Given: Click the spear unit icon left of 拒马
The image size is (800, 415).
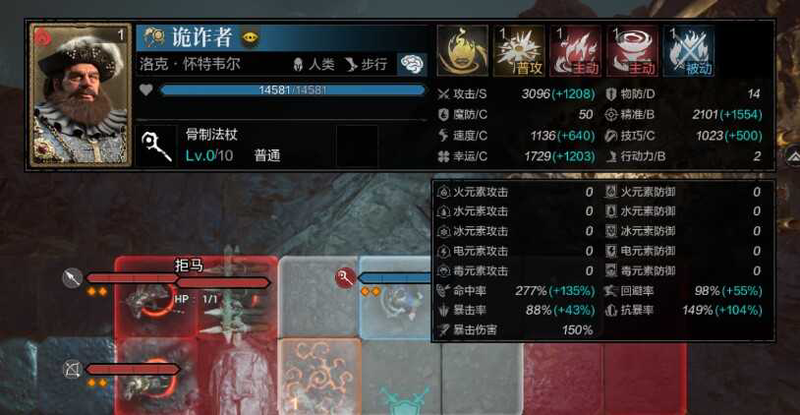Looking at the screenshot, I should 72,278.
